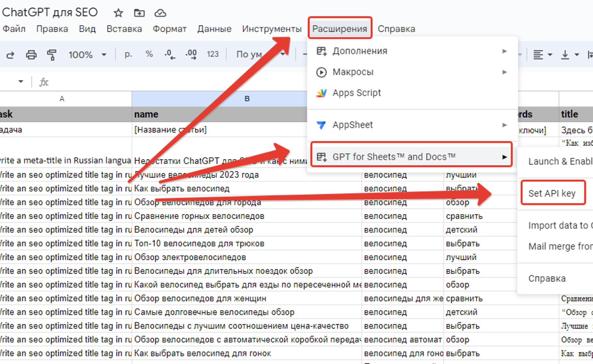Viewport: 593px width, 364px height.
Task: Click the Макросы record icon
Action: point(322,72)
